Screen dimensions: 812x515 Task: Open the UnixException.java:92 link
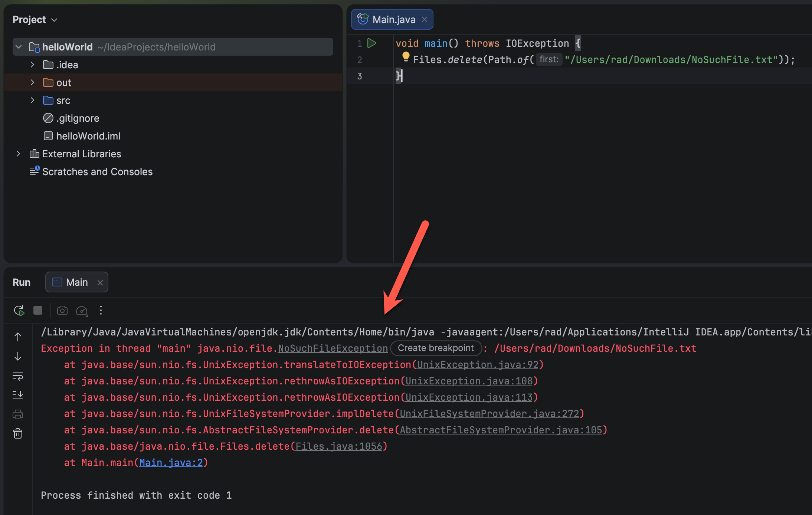click(478, 365)
